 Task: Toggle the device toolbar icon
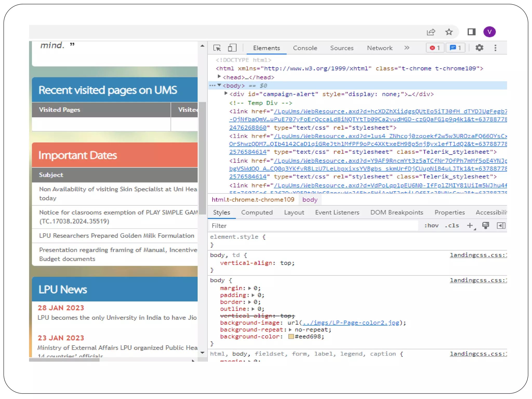click(x=232, y=48)
